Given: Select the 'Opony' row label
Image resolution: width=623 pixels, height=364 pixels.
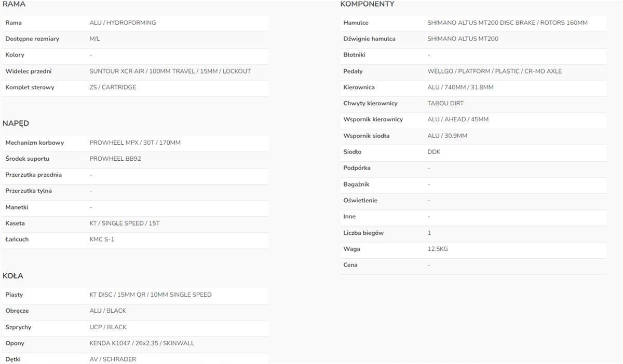Looking at the screenshot, I should pos(15,343).
